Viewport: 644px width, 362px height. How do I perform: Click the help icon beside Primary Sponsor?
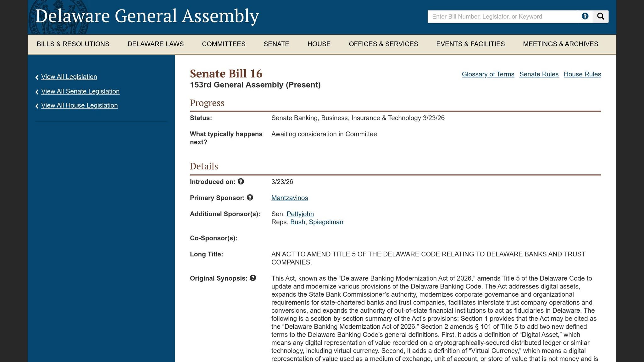click(250, 198)
